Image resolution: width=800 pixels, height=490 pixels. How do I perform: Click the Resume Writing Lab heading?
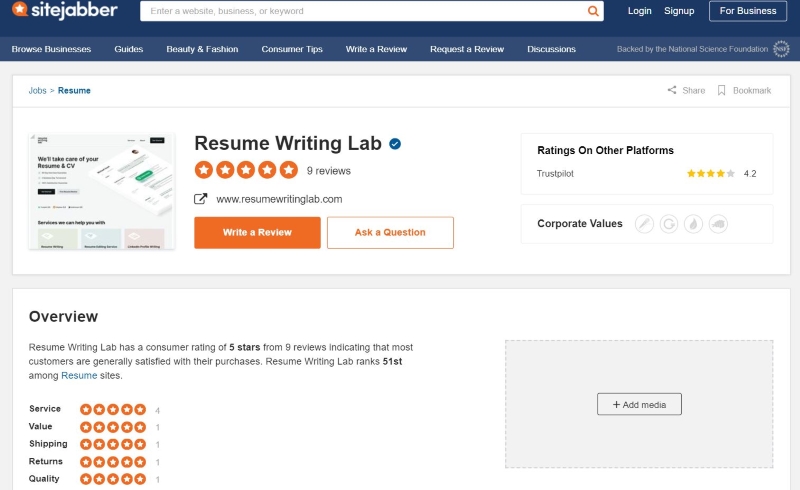[288, 143]
